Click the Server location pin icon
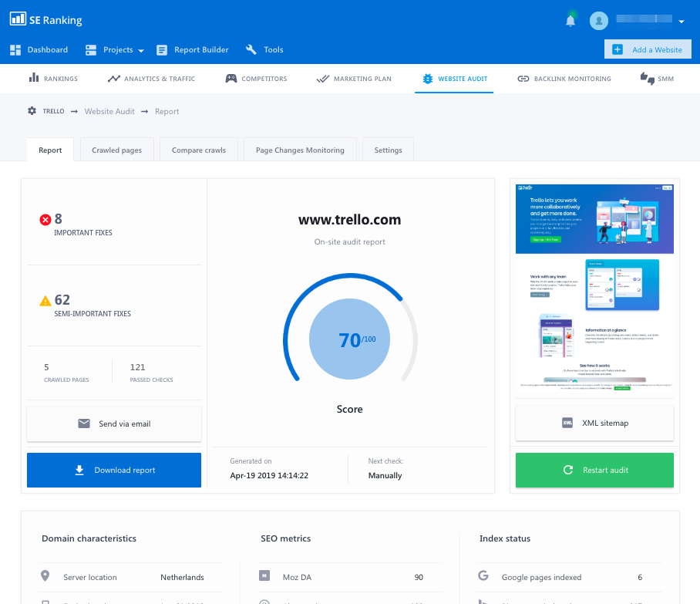 (45, 576)
